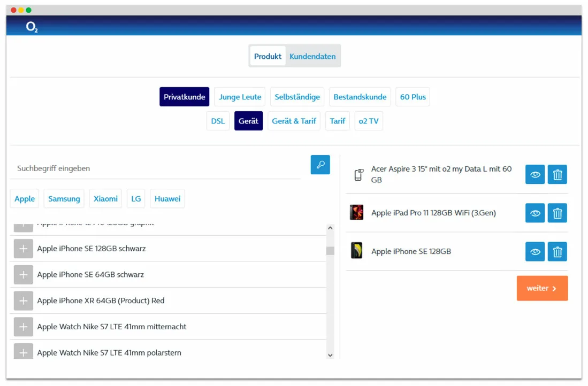Add Apple iPhone SE 128GB schwarz with plus
This screenshot has height=386, width=588.
click(x=23, y=249)
